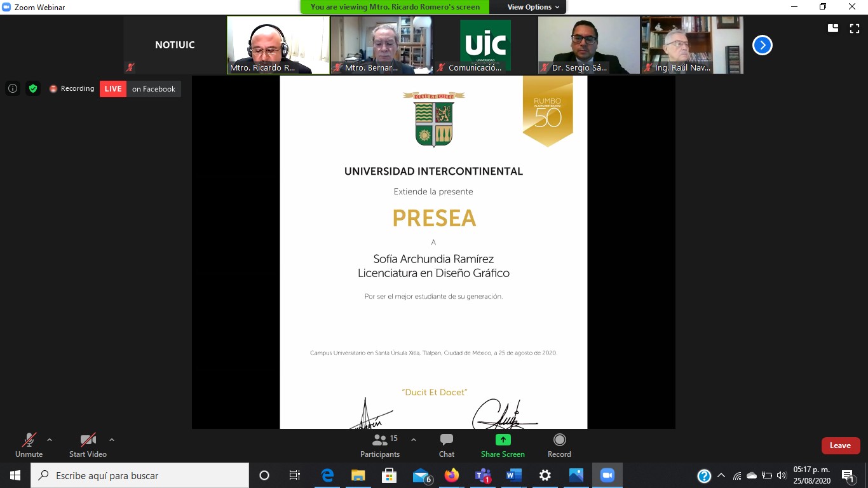Open the meeting information icon
The height and width of the screenshot is (488, 868).
tap(13, 88)
